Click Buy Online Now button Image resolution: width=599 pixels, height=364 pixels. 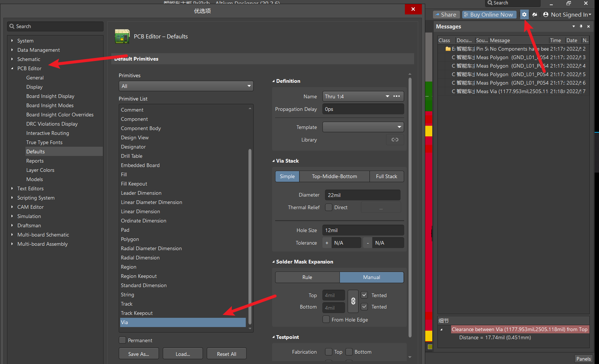[x=489, y=14]
